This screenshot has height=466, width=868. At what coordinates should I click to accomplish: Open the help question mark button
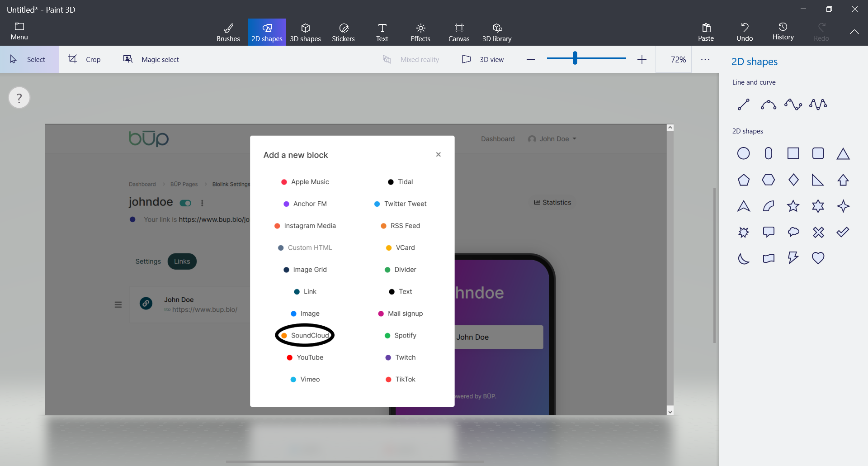click(19, 98)
